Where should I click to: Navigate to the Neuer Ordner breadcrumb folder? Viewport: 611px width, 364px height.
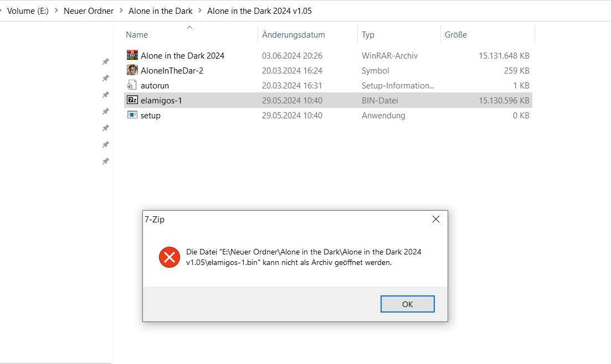[89, 11]
